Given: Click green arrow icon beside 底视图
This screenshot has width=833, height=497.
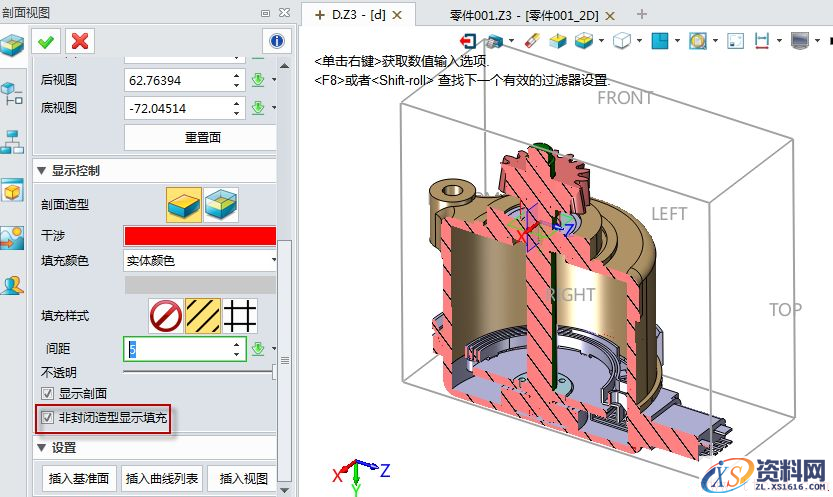Looking at the screenshot, I should 258,108.
